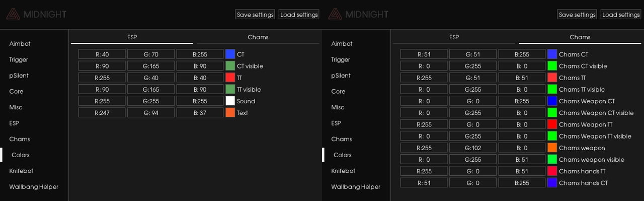Click Save settings in the Chams colors window
Viewport: 644px width, 201px height.
point(577,15)
